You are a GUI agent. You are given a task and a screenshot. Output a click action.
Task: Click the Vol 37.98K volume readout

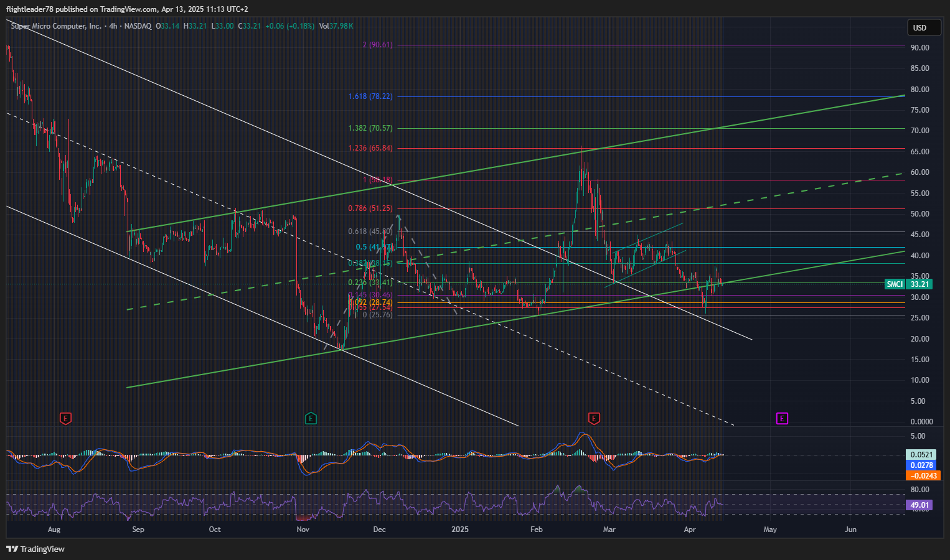(x=336, y=26)
